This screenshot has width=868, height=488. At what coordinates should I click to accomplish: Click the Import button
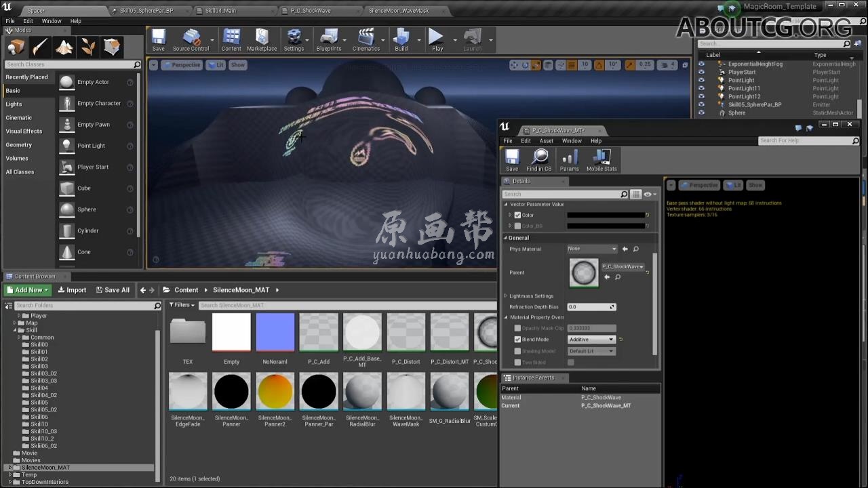click(x=72, y=290)
